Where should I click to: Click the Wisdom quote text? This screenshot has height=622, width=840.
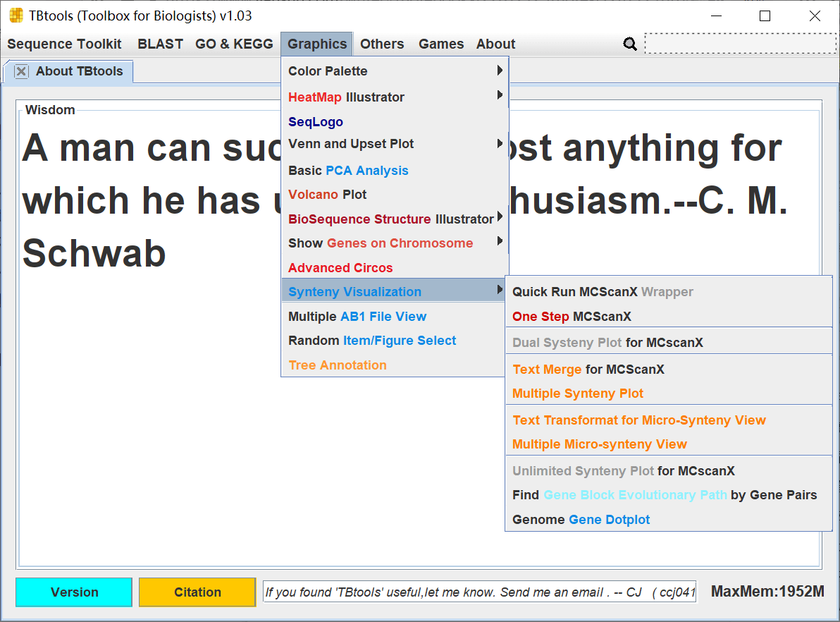pyautogui.click(x=404, y=200)
